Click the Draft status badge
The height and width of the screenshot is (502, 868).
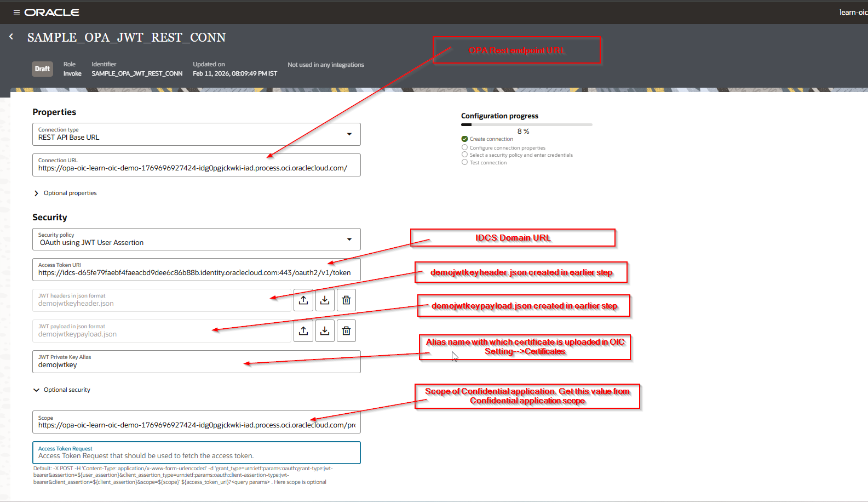42,69
